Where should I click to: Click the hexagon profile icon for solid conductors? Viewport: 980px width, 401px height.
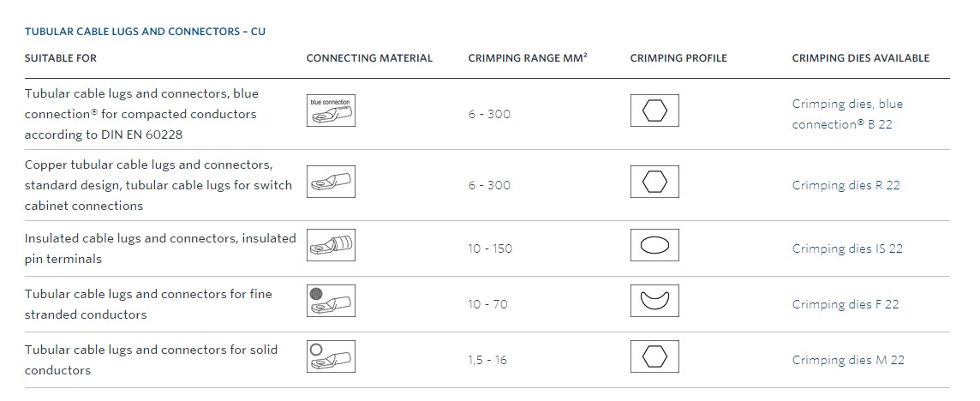(x=654, y=356)
